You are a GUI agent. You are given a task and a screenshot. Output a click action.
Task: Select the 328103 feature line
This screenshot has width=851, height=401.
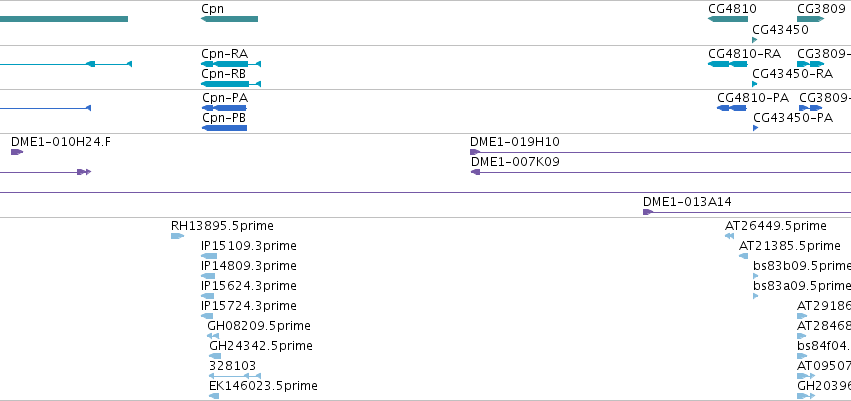235,376
